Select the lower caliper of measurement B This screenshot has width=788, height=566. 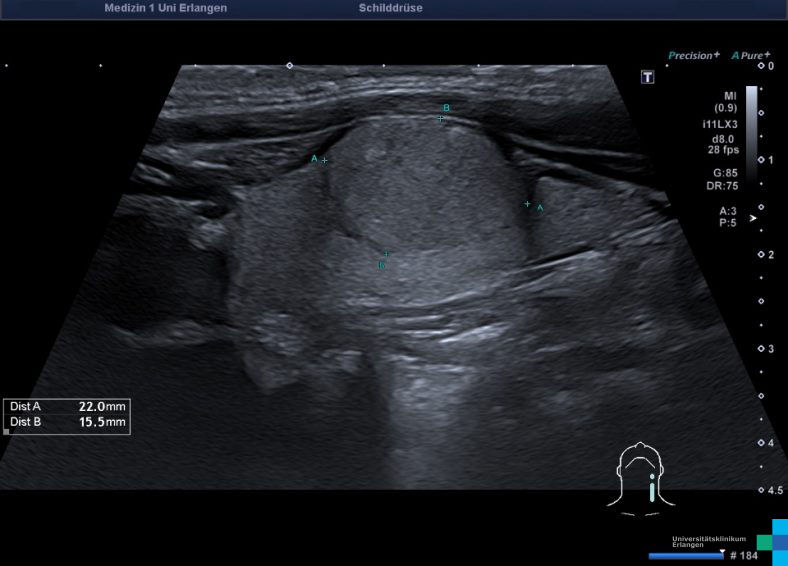(x=386, y=254)
